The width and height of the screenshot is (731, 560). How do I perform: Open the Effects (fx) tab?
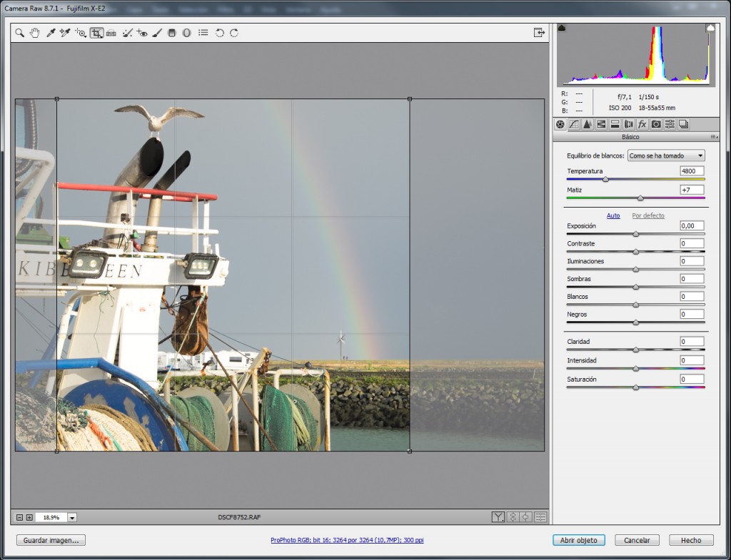(642, 124)
